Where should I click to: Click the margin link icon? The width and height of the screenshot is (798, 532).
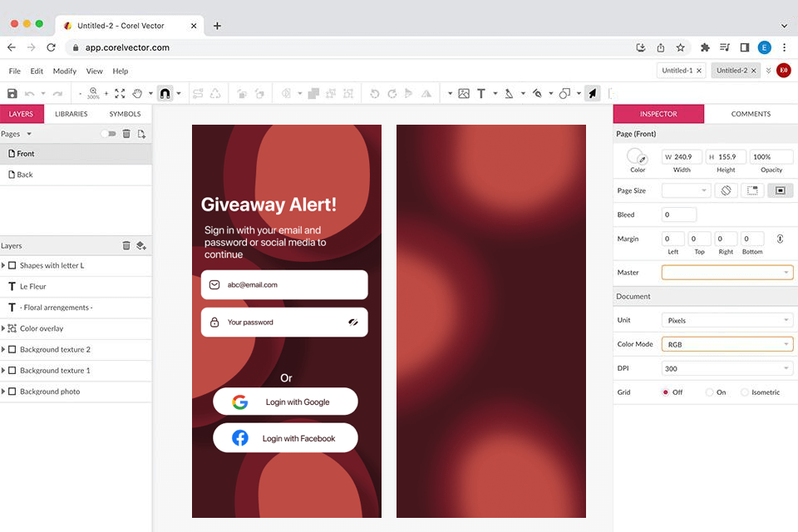click(x=780, y=239)
